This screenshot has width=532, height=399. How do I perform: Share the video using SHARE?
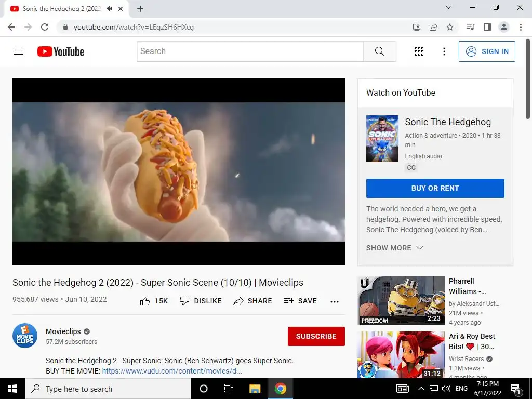tap(253, 301)
